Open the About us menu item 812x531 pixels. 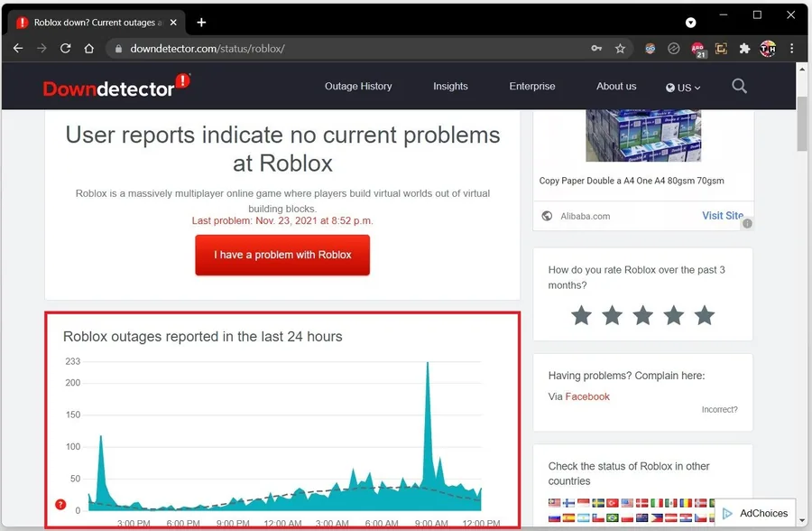[616, 86]
